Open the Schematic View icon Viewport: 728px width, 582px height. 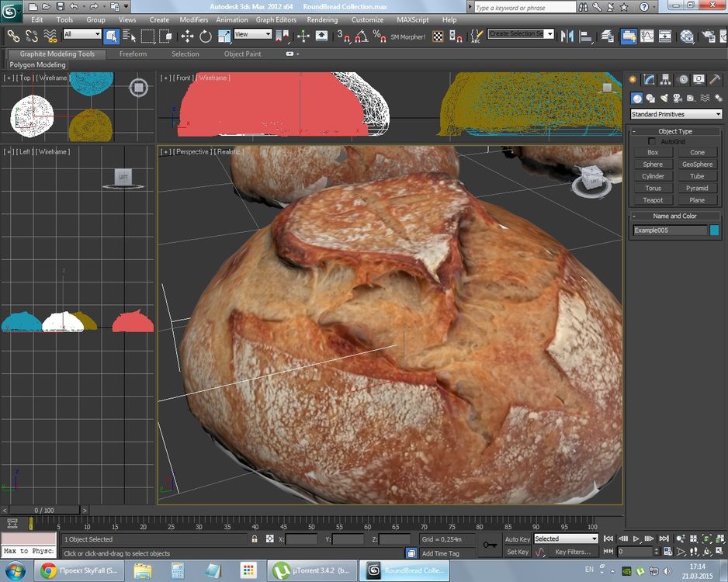(x=665, y=36)
